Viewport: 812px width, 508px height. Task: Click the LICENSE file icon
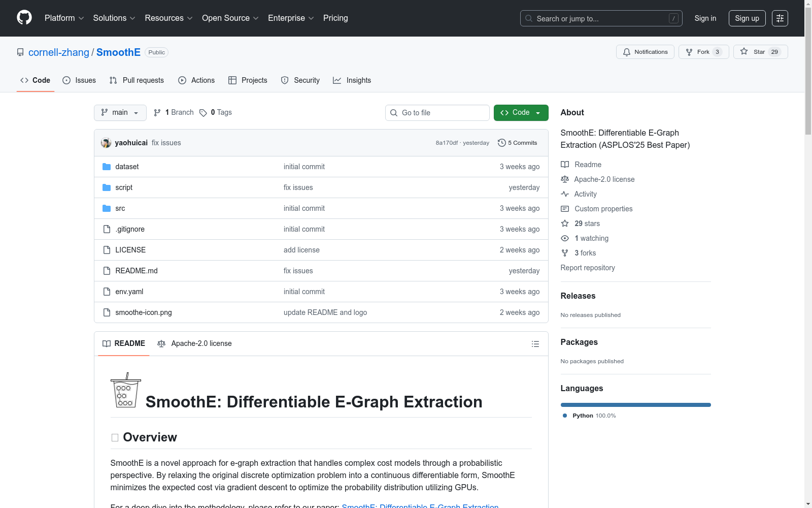pos(107,250)
